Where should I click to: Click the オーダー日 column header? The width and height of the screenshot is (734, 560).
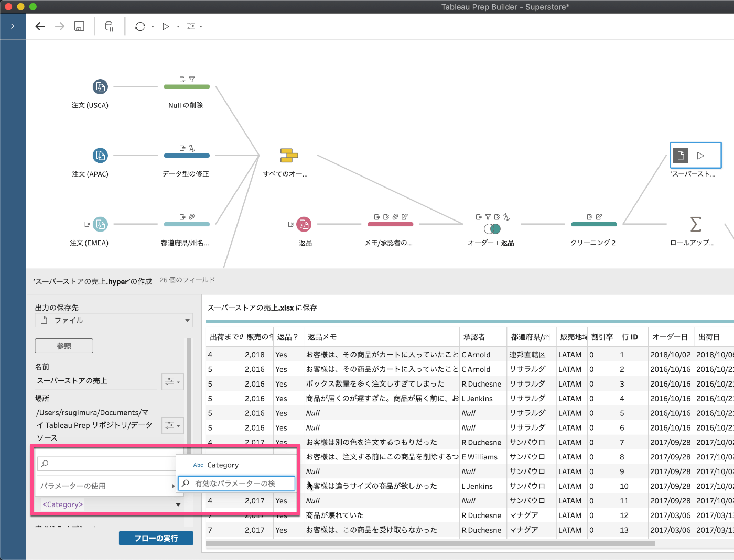click(671, 337)
